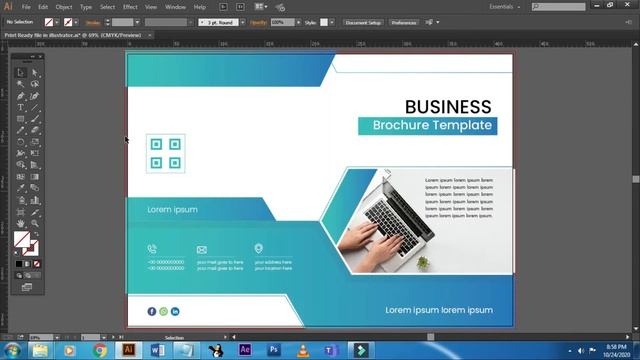
Task: Open the Stroke weight dropdown
Action: click(137, 22)
